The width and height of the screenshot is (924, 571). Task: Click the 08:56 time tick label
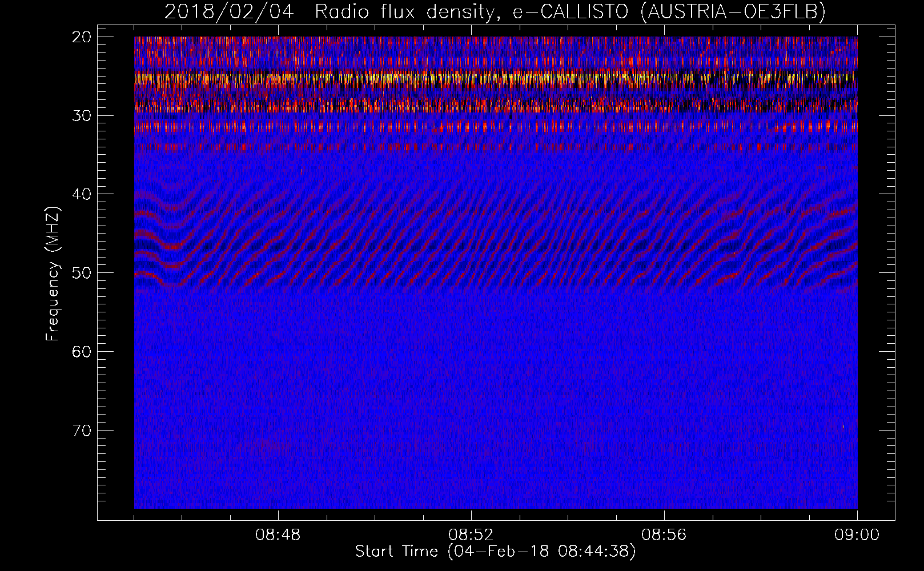[664, 535]
